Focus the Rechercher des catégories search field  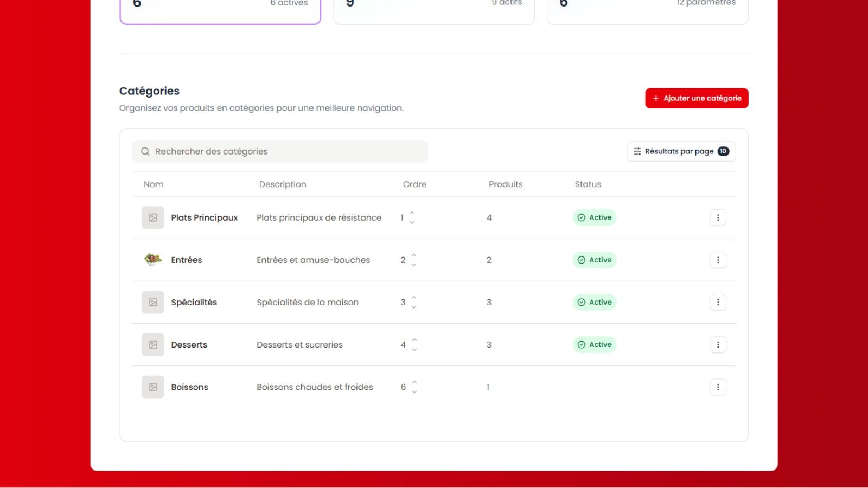pyautogui.click(x=280, y=151)
